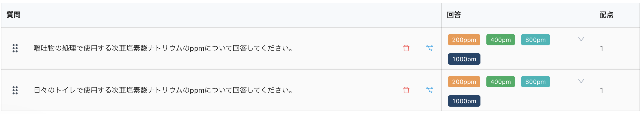The width and height of the screenshot is (644, 114).
Task: Click teal 800pm tag in first row
Action: [535, 40]
